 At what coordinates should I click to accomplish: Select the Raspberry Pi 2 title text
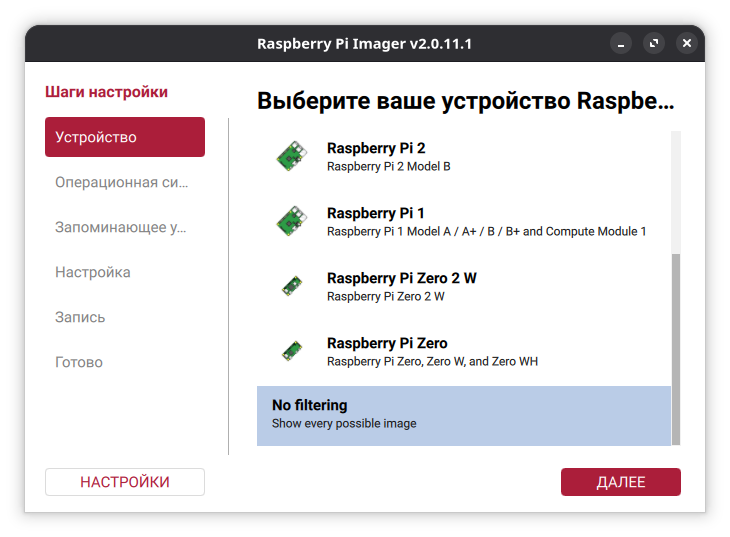pos(376,148)
